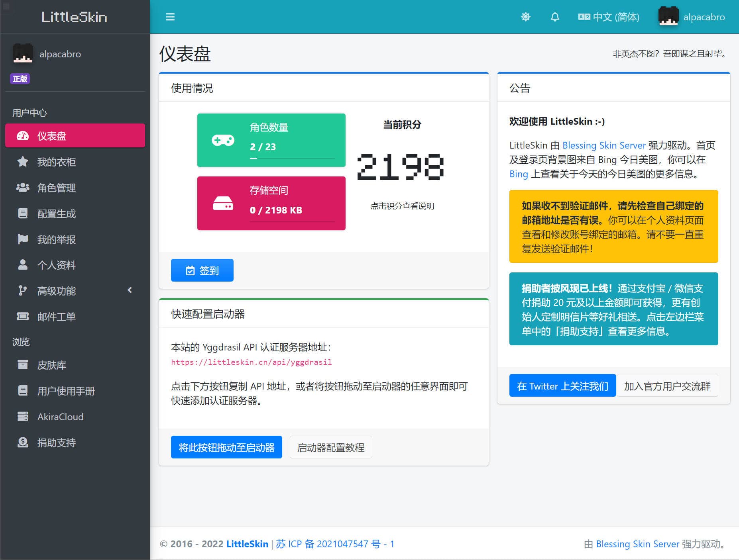Click the sidebar alpacabro avatar
This screenshot has height=560, width=739.
23,53
